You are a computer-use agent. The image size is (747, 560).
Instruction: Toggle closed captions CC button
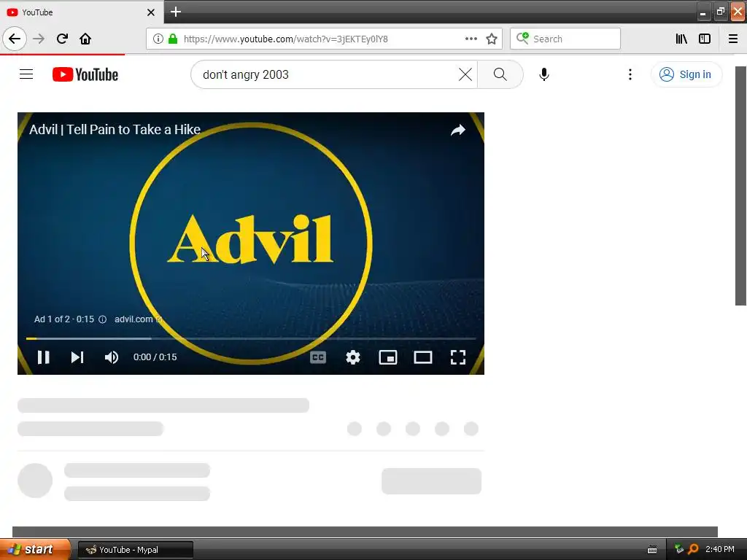click(x=318, y=357)
